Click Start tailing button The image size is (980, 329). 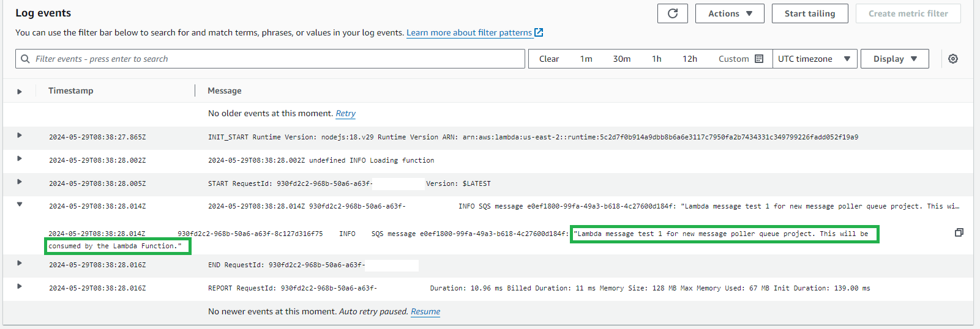tap(809, 13)
